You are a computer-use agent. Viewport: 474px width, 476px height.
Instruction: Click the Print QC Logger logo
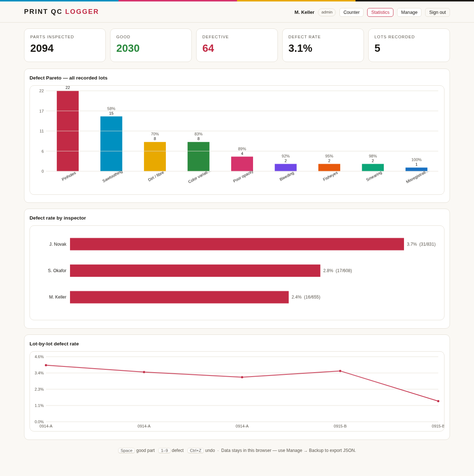tap(62, 12)
